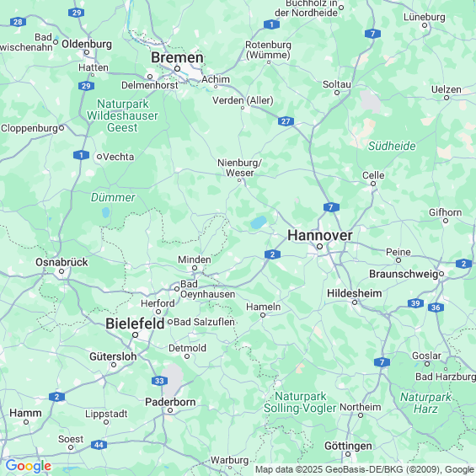Click highway 28 shield near Oldenburg
This screenshot has height=476, width=476.
[18, 22]
